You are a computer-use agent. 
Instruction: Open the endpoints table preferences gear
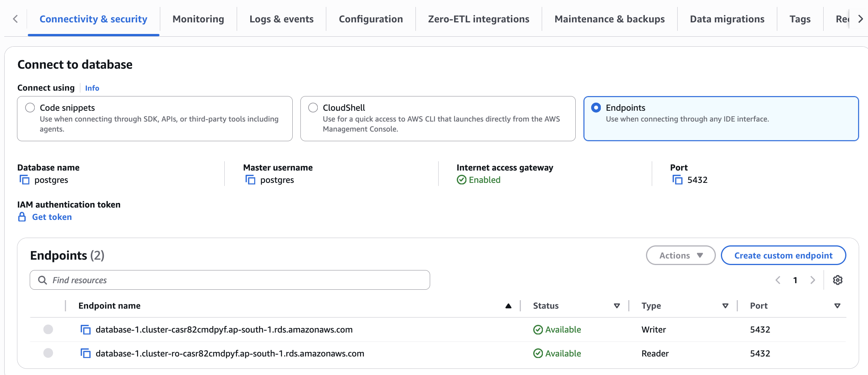coord(837,280)
